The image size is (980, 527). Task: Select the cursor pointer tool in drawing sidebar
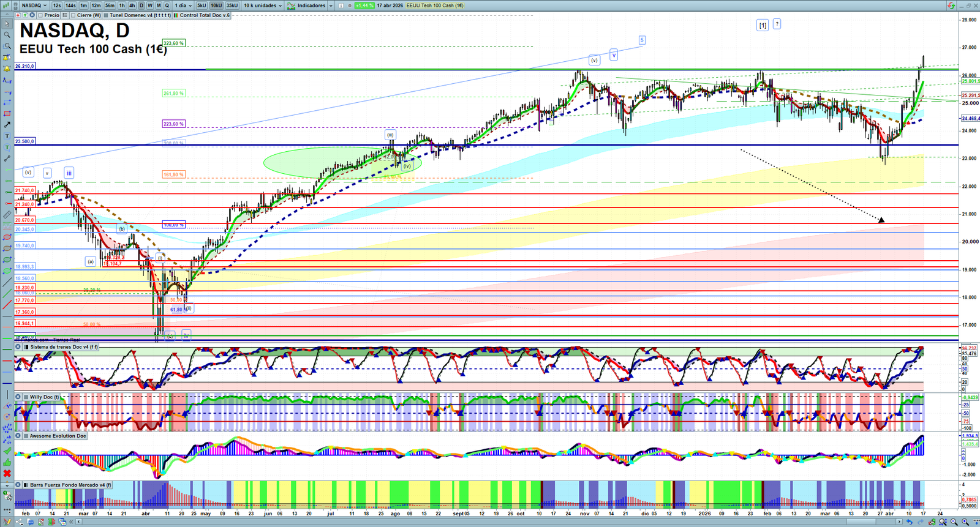point(7,24)
